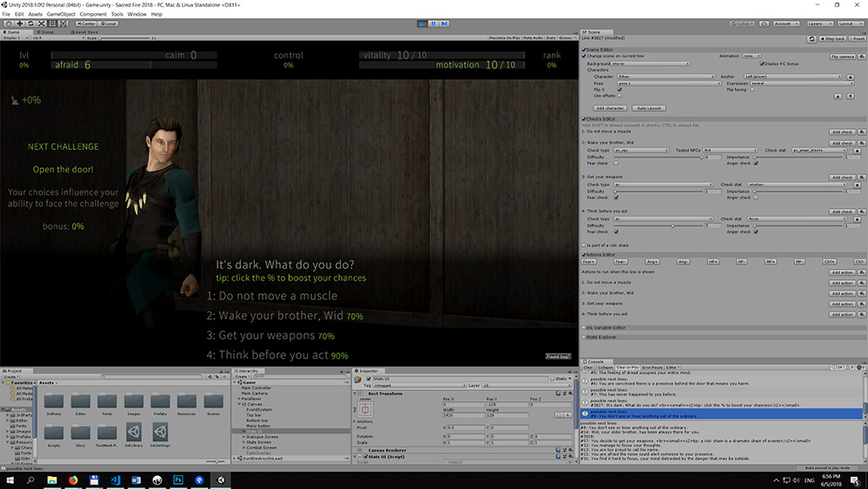Open File Explorer from taskbar
868x489 pixels.
52,480
